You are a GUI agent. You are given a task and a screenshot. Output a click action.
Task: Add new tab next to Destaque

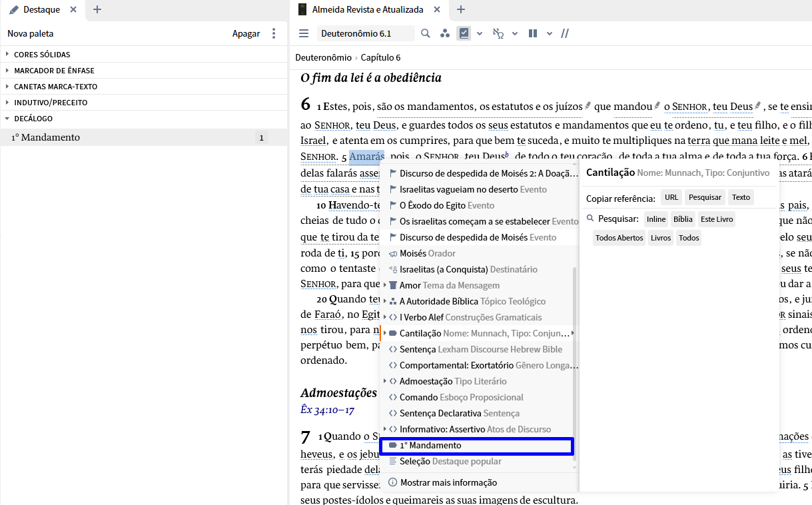tap(97, 10)
